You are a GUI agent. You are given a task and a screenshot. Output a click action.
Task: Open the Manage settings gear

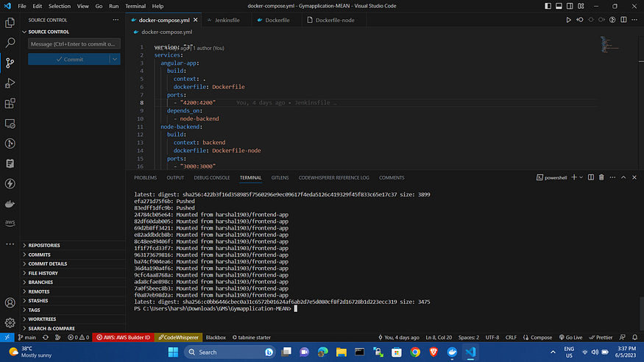point(10,322)
